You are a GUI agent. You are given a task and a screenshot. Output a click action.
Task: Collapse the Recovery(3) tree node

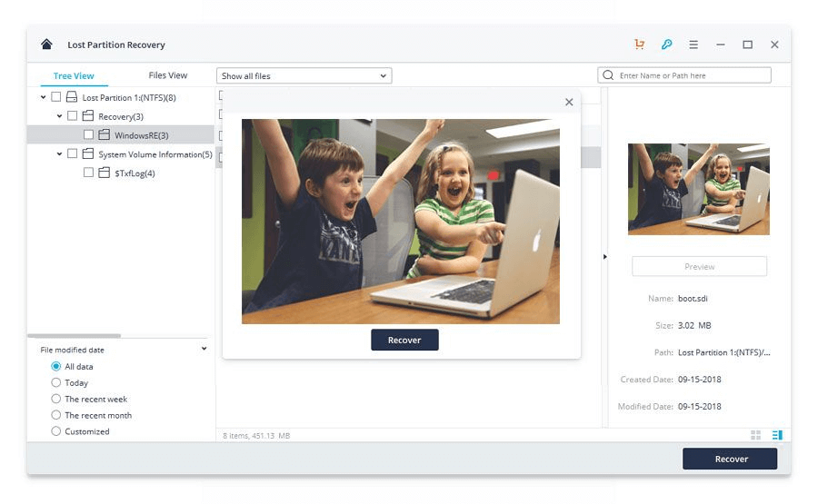coord(60,116)
